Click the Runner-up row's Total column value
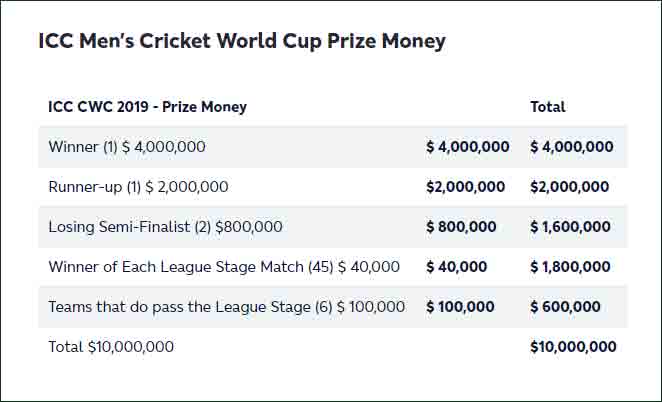The width and height of the screenshot is (662, 402). 570,187
